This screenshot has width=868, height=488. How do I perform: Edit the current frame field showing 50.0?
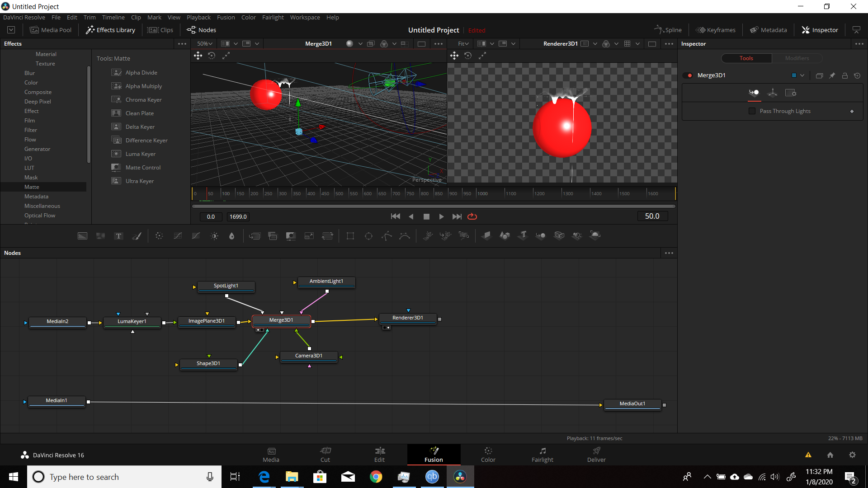pos(652,216)
